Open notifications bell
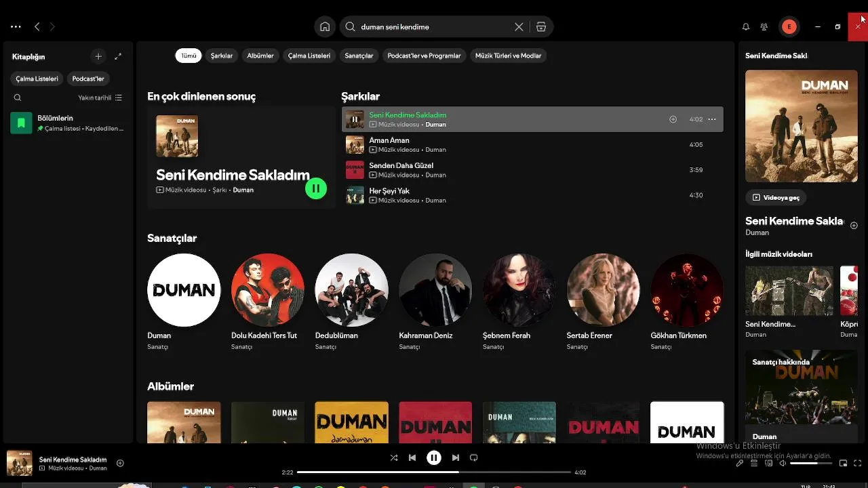The image size is (868, 488). (746, 27)
